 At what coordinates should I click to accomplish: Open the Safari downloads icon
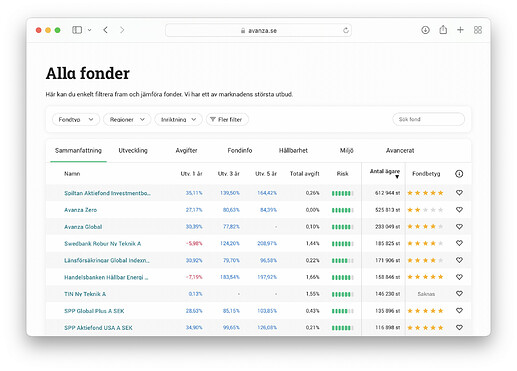pyautogui.click(x=425, y=30)
